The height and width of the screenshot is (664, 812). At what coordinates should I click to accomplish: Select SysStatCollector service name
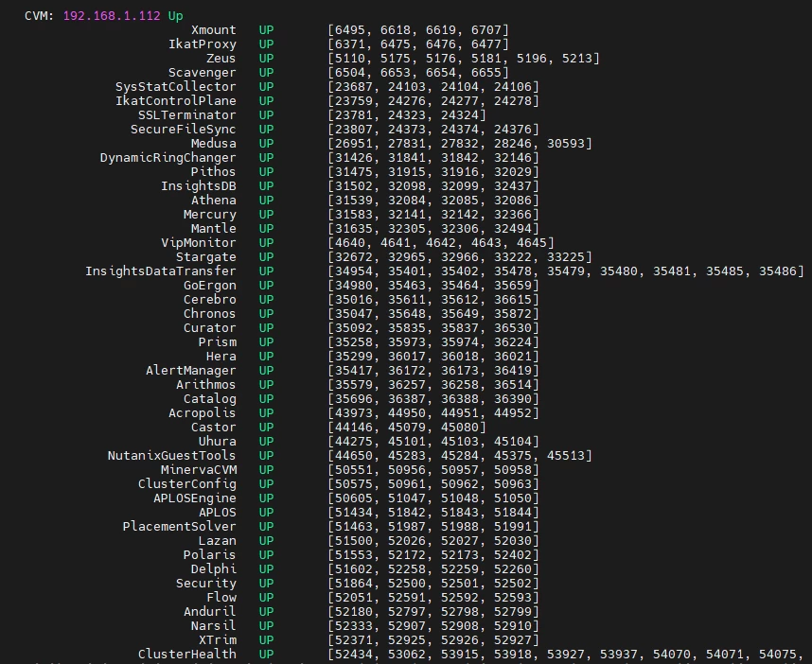(175, 87)
